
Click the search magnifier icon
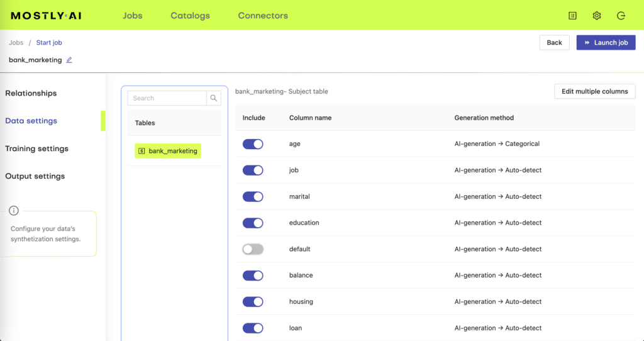pyautogui.click(x=214, y=98)
